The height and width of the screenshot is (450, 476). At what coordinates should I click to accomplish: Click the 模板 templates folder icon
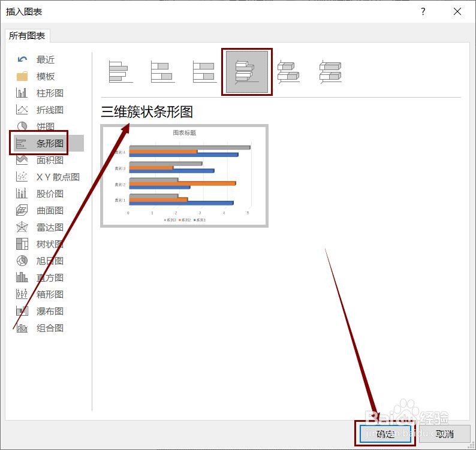(x=22, y=76)
